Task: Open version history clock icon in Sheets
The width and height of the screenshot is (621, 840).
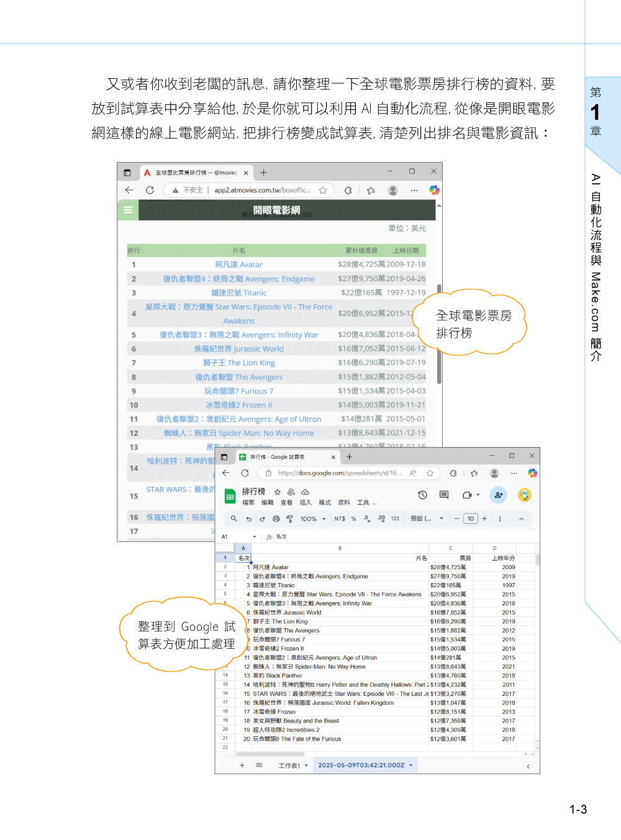Action: point(422,495)
